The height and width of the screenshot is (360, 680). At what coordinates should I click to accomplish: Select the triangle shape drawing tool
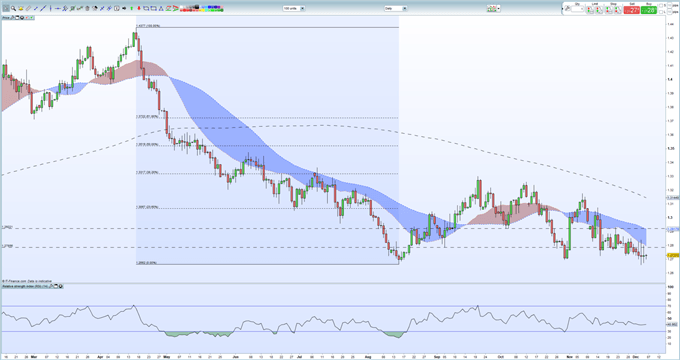[x=161, y=8]
